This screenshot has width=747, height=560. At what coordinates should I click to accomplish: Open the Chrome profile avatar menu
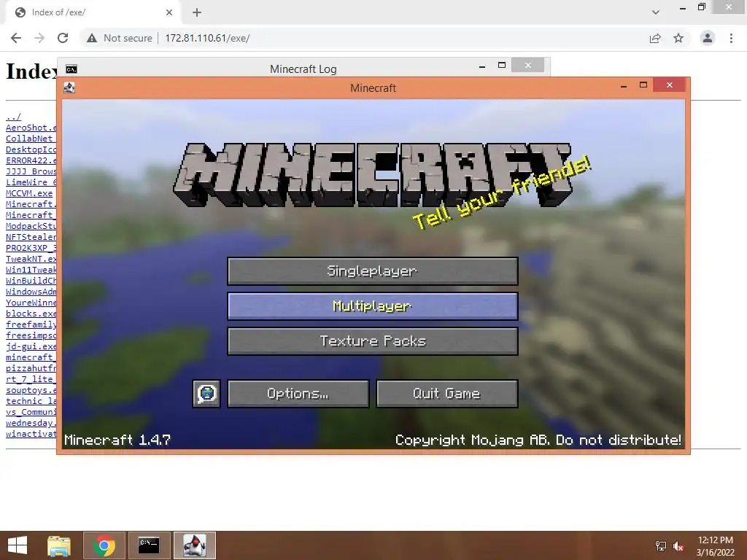pyautogui.click(x=708, y=38)
